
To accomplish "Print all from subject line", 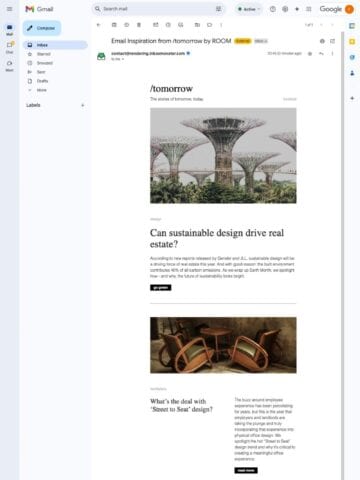I will pyautogui.click(x=322, y=41).
